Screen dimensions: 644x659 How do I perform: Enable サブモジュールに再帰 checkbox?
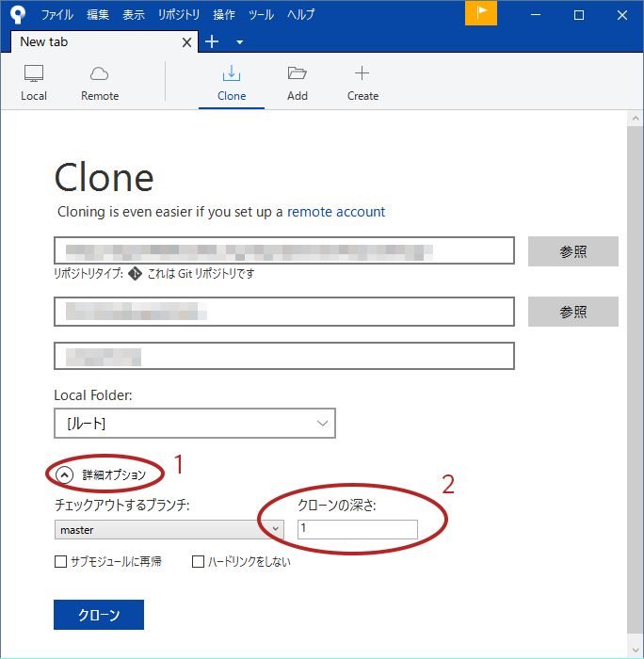[x=61, y=562]
